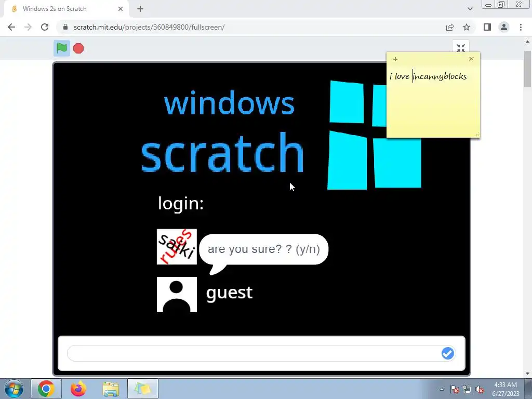This screenshot has width=532, height=399.
Task: Click scrollbar down arrow
Action: pyautogui.click(x=528, y=374)
